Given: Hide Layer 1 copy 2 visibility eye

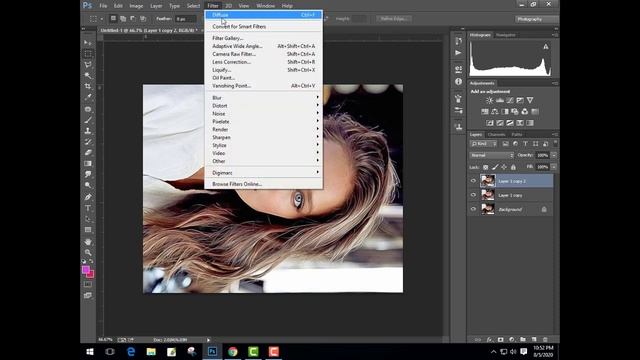Looking at the screenshot, I should pos(473,181).
